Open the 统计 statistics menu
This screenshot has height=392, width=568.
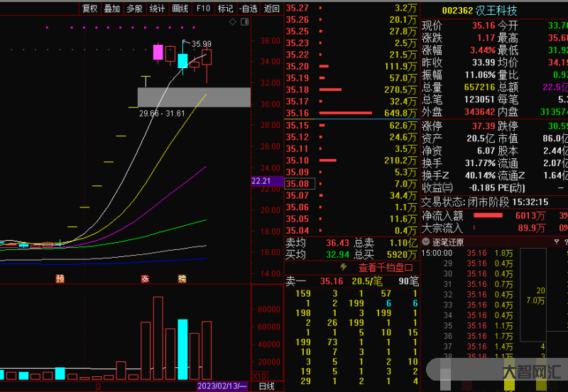[x=158, y=9]
